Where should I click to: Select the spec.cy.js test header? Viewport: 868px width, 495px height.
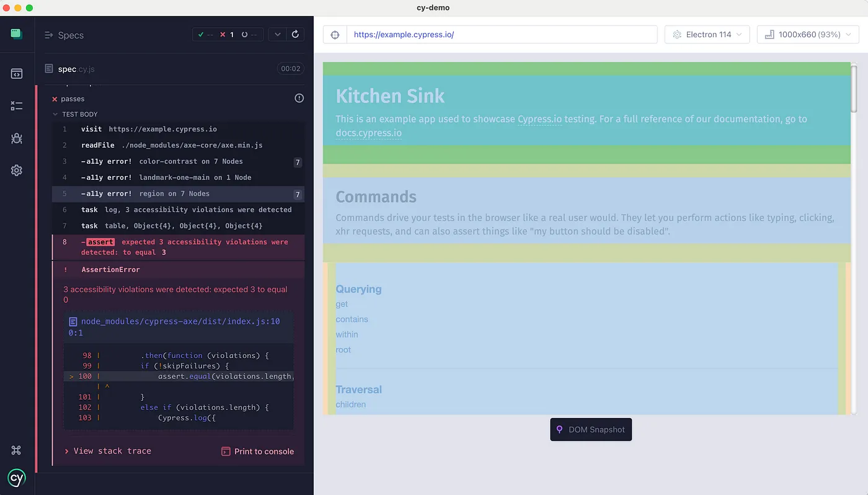click(76, 69)
